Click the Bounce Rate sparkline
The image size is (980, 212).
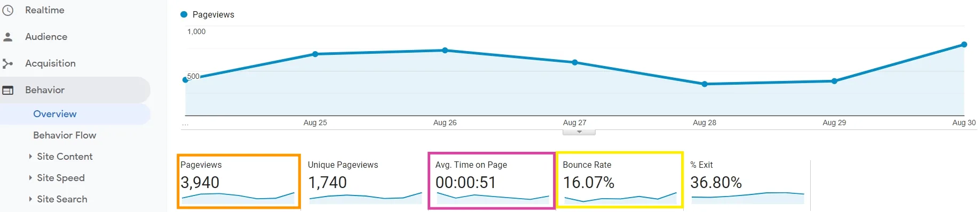(620, 198)
